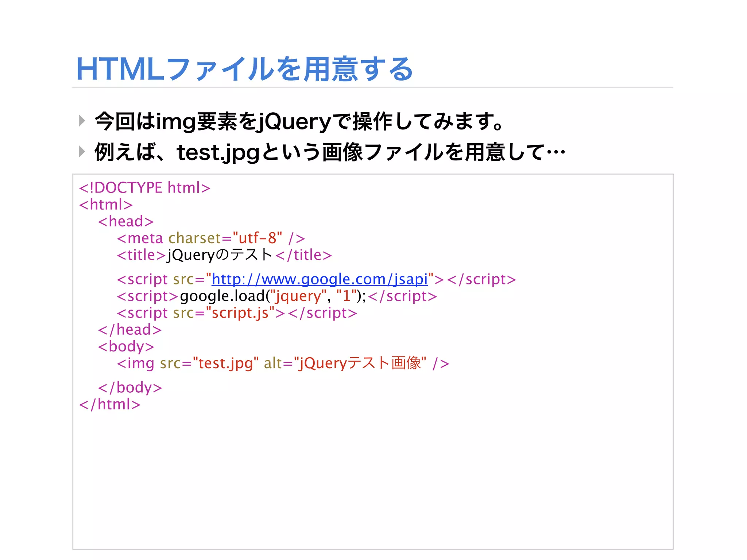Click the bullet arrow before 今回はimg要素
Screen dimensions: 747x560
coord(82,121)
